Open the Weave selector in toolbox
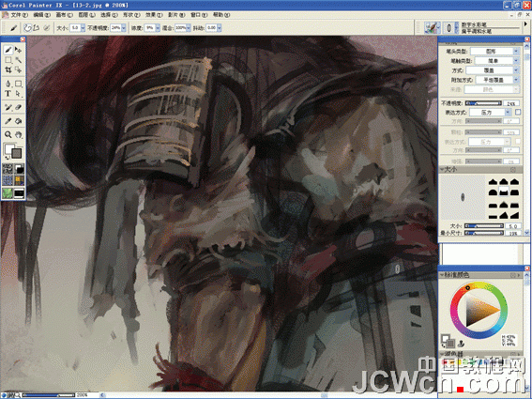The image size is (532, 399). coord(19,180)
